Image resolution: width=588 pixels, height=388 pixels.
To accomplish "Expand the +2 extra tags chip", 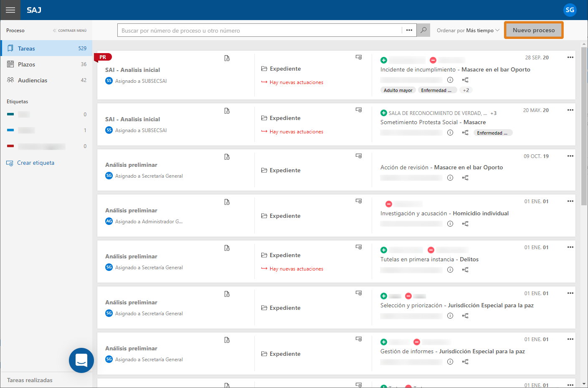I will click(466, 90).
